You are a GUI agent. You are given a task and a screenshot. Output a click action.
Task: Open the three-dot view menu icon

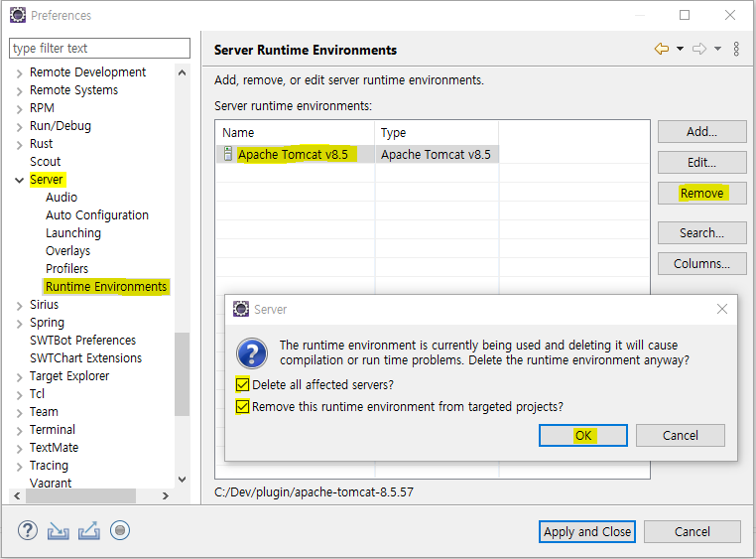pos(736,49)
